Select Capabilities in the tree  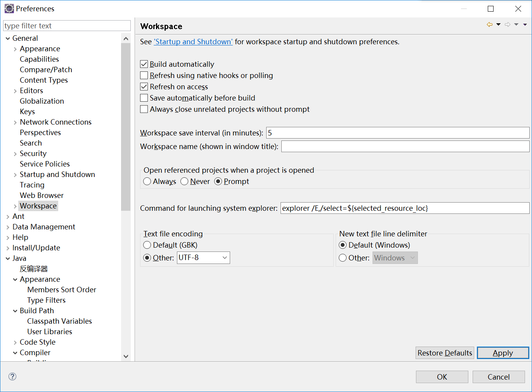click(x=40, y=59)
